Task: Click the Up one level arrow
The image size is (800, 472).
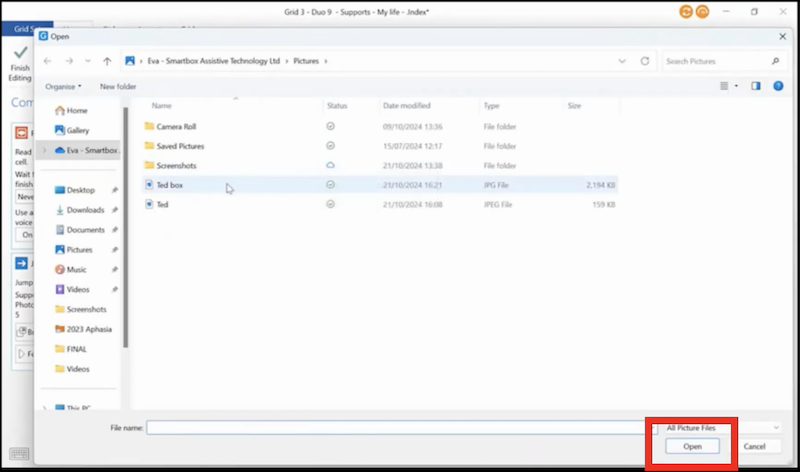Action: [107, 61]
